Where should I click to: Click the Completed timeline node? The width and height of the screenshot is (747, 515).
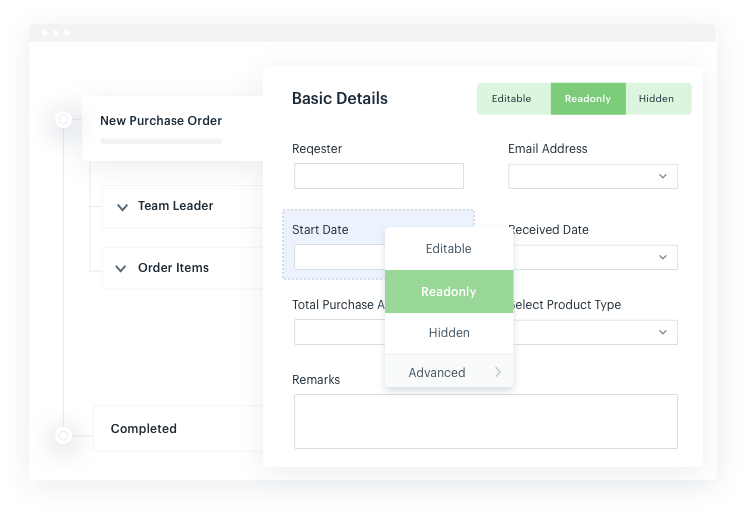(x=63, y=435)
